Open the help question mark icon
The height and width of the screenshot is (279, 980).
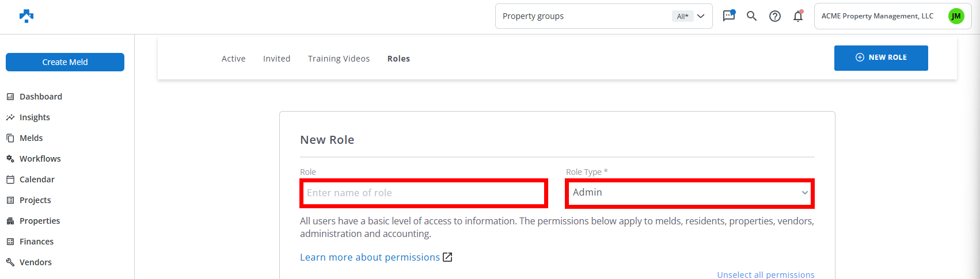pos(775,16)
